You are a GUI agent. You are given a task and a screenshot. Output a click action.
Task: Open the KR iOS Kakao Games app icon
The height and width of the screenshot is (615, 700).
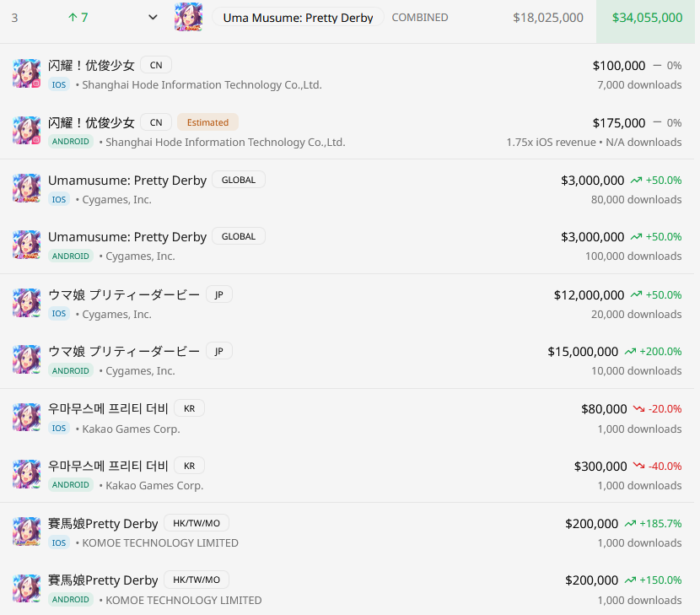pos(27,417)
